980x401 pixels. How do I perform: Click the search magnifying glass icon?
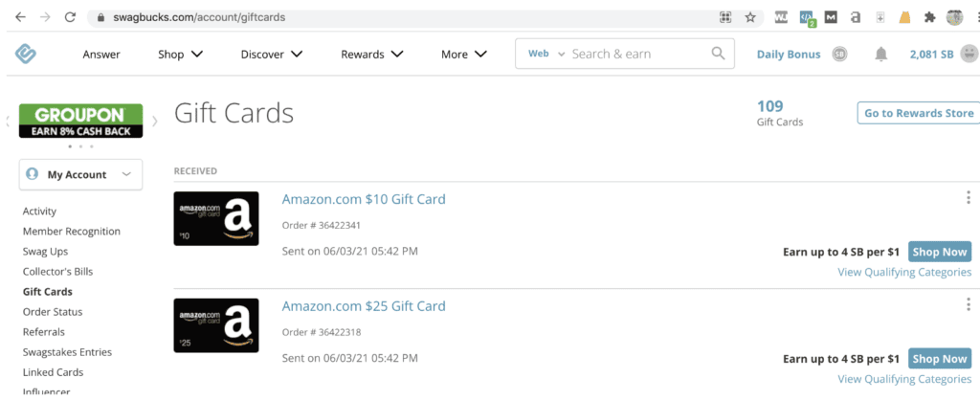pos(718,54)
